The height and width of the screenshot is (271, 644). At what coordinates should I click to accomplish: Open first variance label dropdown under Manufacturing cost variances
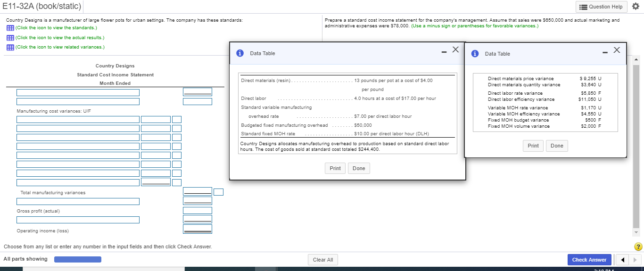pyautogui.click(x=78, y=119)
